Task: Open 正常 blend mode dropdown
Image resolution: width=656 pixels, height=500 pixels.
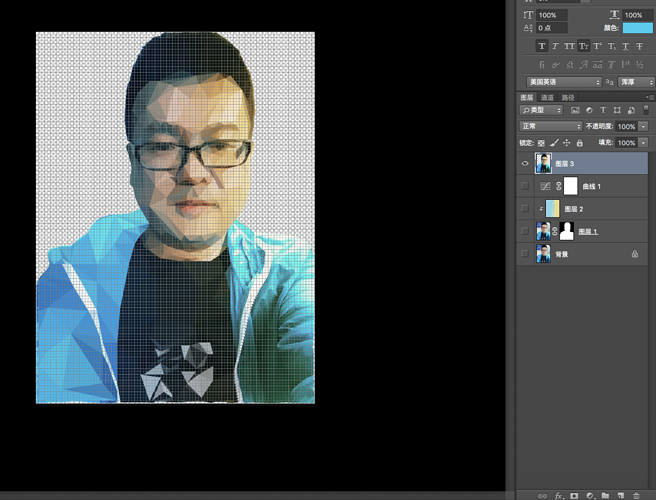Action: point(550,126)
